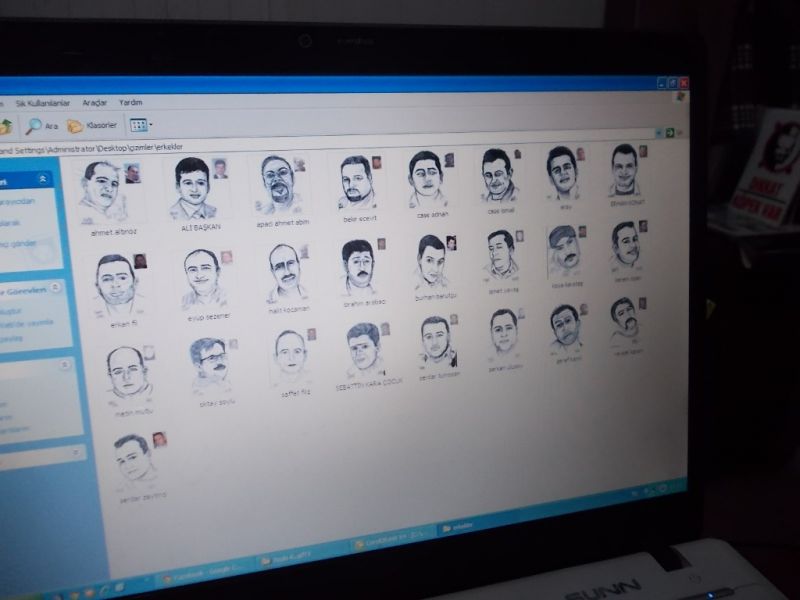Open the Yardım menu
800x600 pixels.
click(x=131, y=103)
